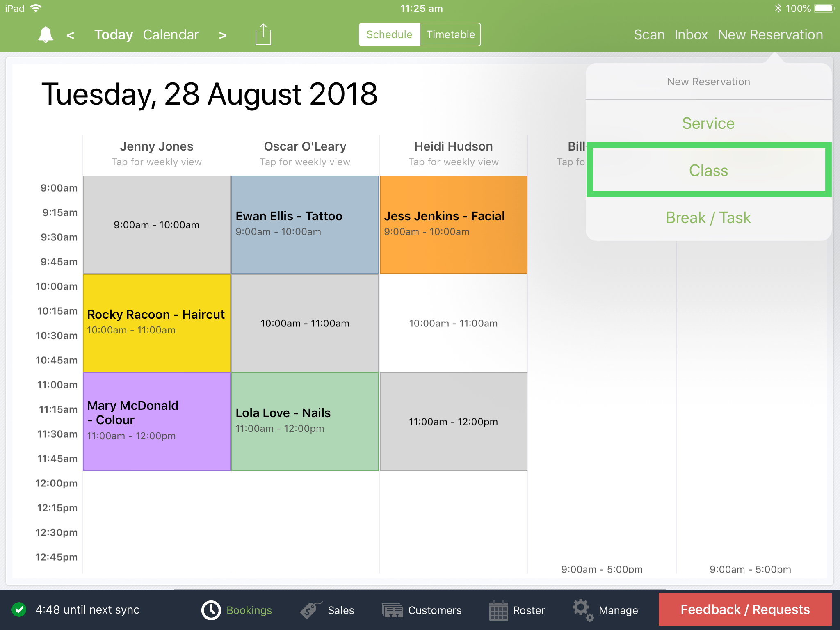840x630 pixels.
Task: Click the green sync checkmark indicator
Action: (18, 610)
